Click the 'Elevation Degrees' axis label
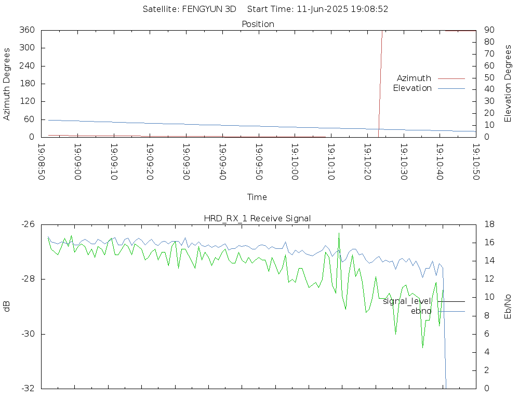This screenshot has width=532, height=399. click(x=508, y=84)
